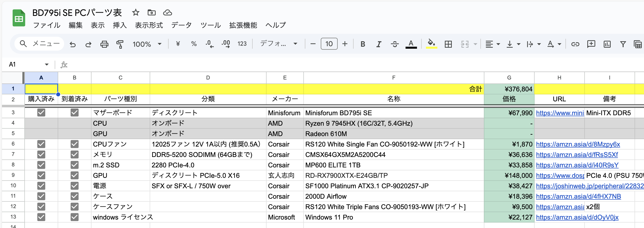644x228 pixels.
Task: Create a filter
Action: click(x=623, y=44)
